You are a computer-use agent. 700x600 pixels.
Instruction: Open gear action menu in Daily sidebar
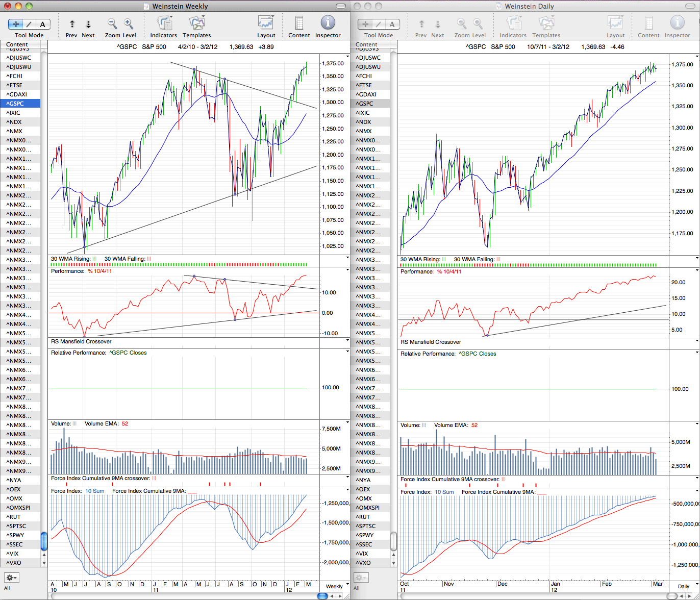coord(361,578)
